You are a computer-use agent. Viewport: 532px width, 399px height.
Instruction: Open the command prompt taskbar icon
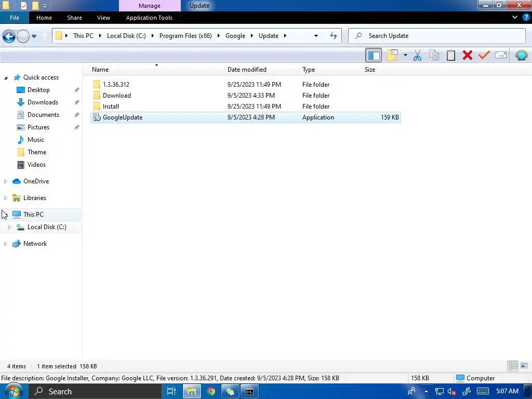249,392
